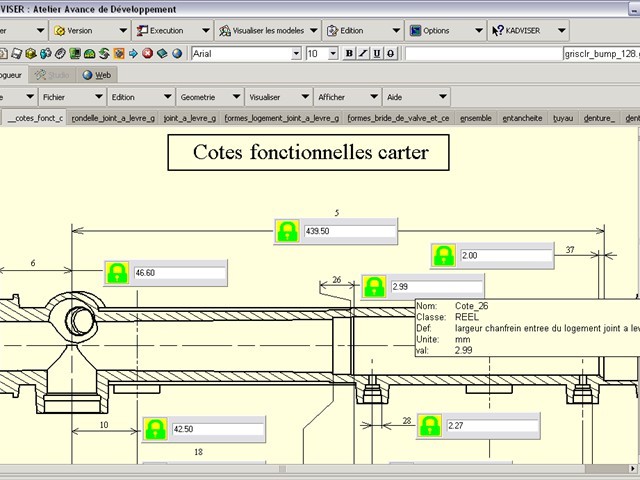
Task: Click the green lock icon next to 2.00
Action: click(444, 256)
